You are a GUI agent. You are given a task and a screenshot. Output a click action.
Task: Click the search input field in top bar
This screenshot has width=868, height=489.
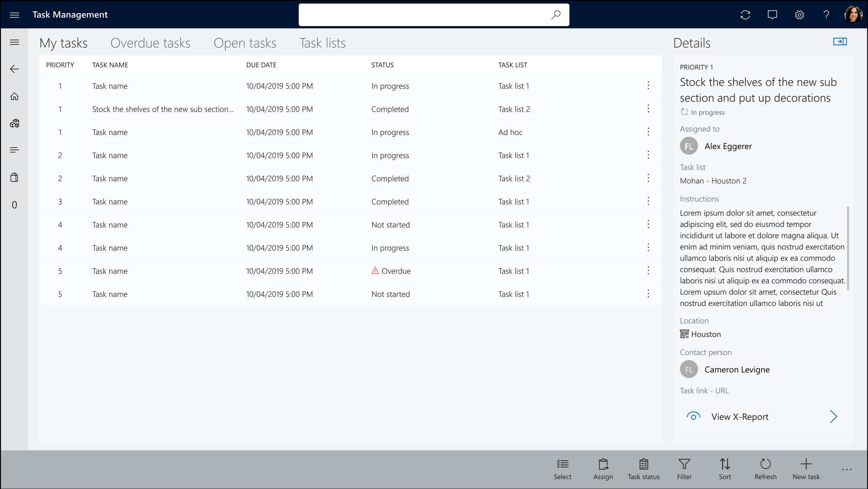(434, 14)
